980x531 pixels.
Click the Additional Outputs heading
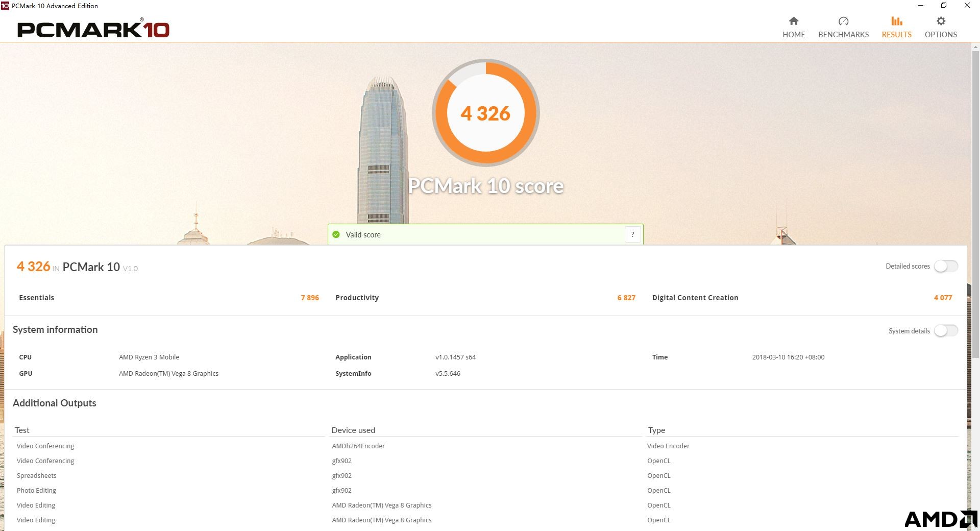click(x=55, y=403)
